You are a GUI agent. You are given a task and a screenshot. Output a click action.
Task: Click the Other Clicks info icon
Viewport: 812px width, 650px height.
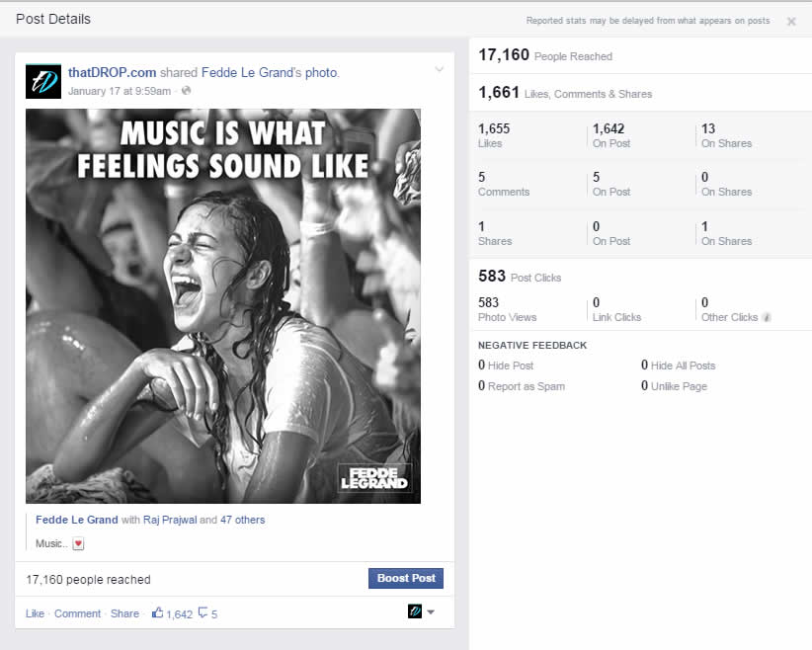click(767, 317)
